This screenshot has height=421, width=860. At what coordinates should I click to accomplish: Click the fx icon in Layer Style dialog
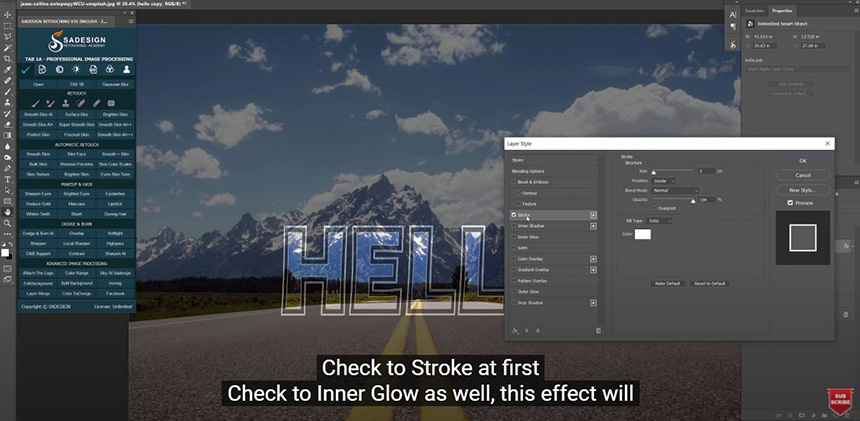click(515, 331)
